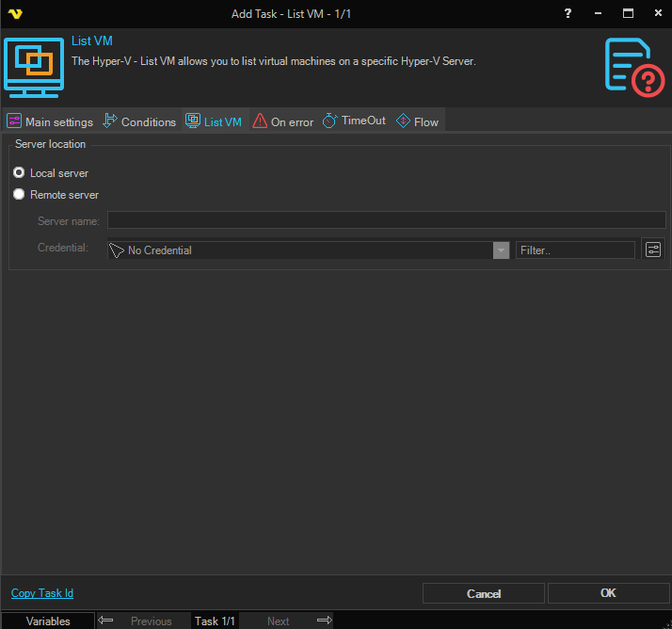Open the TimeOut tab
This screenshot has width=672, height=629.
355,121
